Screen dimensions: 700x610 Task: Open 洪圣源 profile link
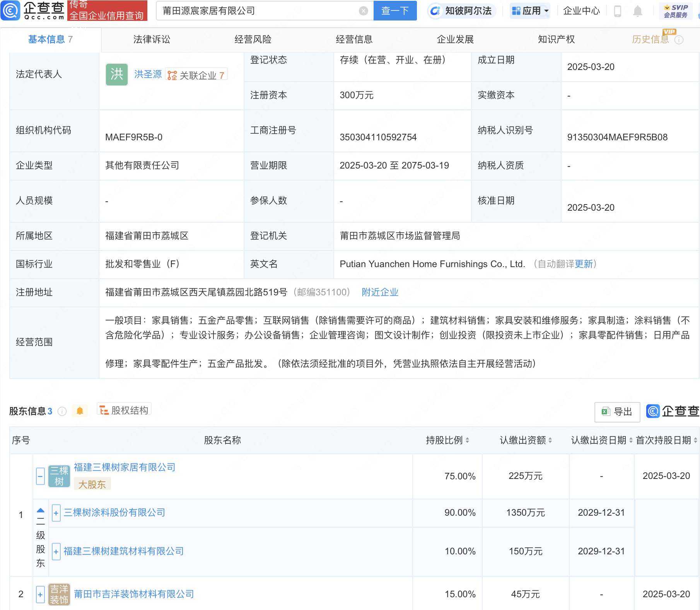(x=148, y=74)
